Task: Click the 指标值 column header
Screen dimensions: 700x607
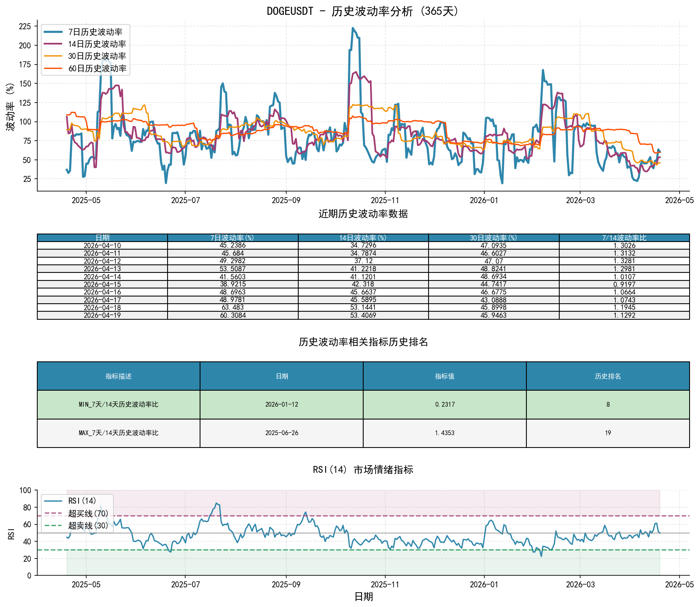Action: point(445,376)
